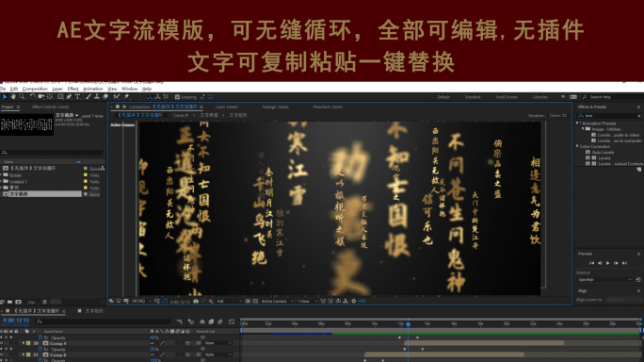Click the show channel color icon

[x=211, y=301]
